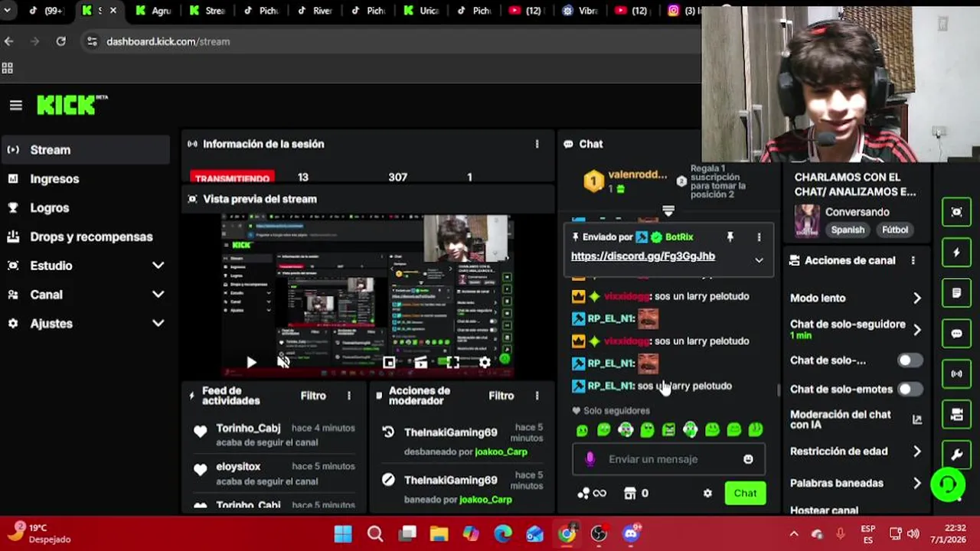Viewport: 980px width, 551px height.
Task: Click the play button in stream preview
Action: 251,362
